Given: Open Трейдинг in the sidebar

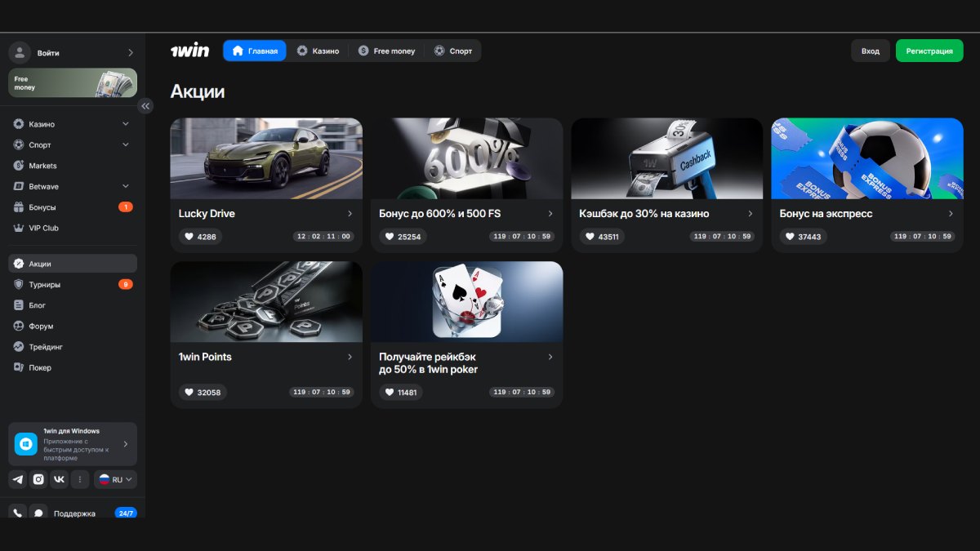Looking at the screenshot, I should click(x=73, y=347).
